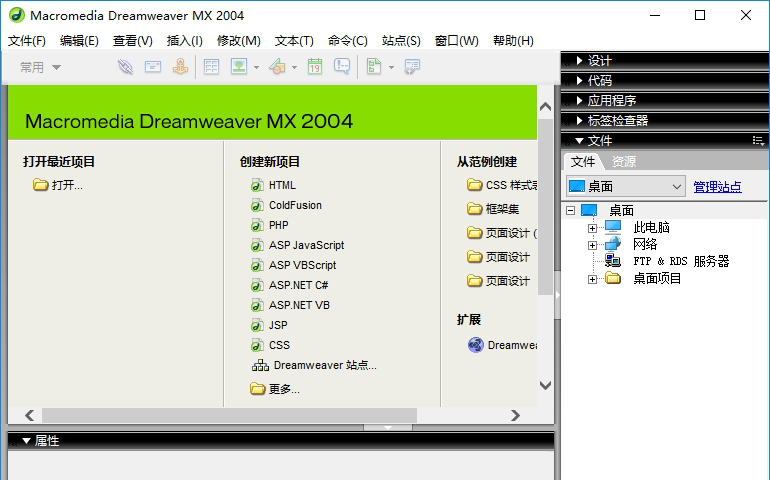Collapse the 属性 properties panel
770x499 pixels.
point(27,441)
